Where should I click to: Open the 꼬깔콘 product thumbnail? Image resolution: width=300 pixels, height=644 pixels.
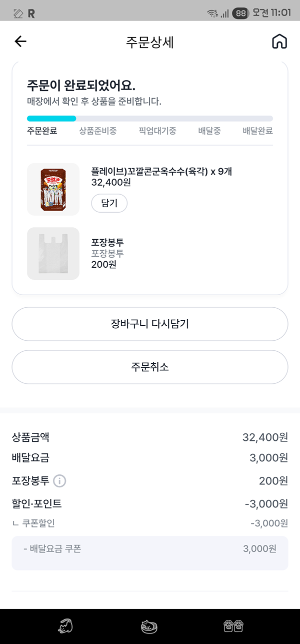pos(53,190)
